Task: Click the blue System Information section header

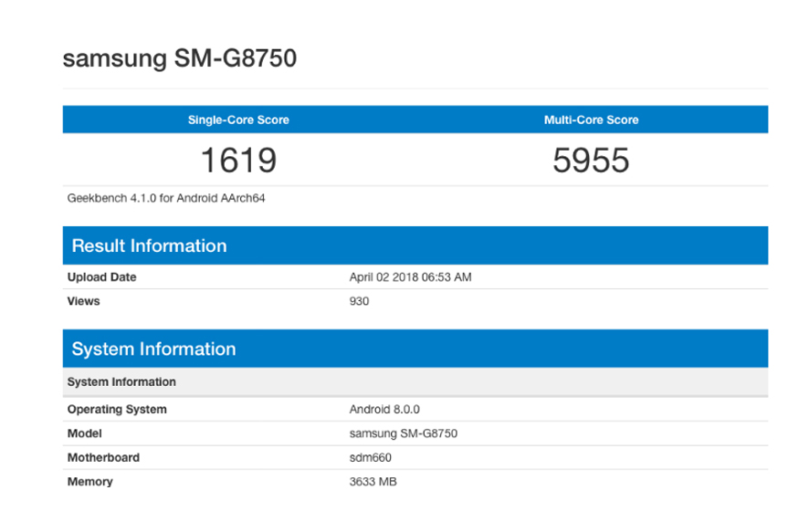Action: pos(415,349)
